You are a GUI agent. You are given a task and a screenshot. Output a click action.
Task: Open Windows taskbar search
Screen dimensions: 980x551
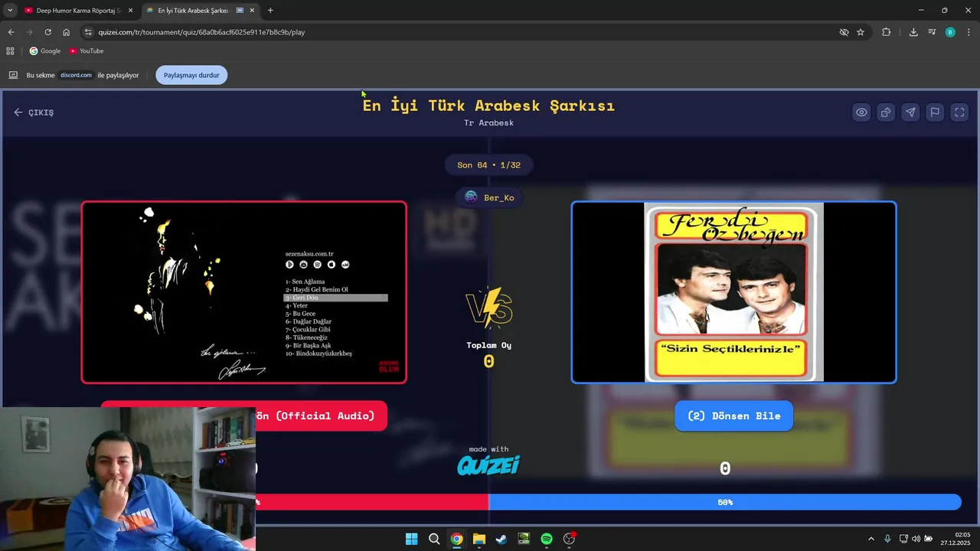tap(434, 539)
